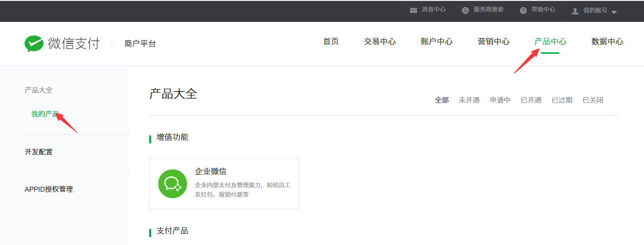Click the 我的账号 label
Screen dimensions: 644x245
click(595, 10)
